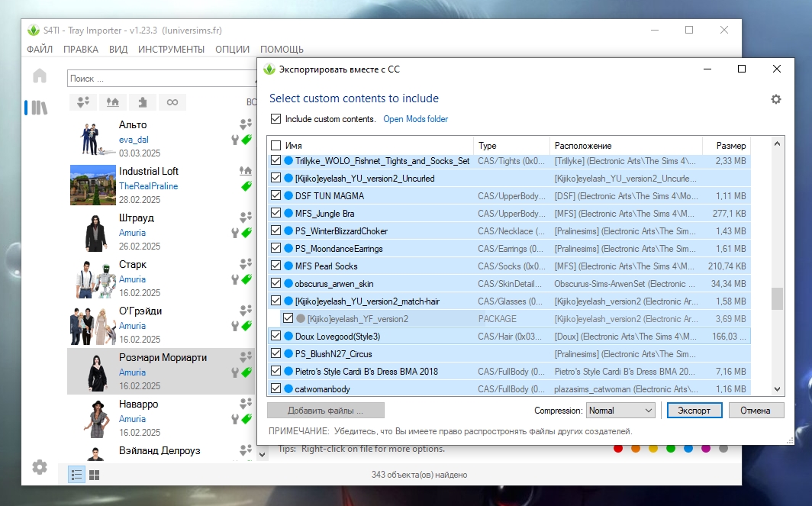Open export dialog gear settings icon
Screen dimensions: 812x506
point(775,99)
